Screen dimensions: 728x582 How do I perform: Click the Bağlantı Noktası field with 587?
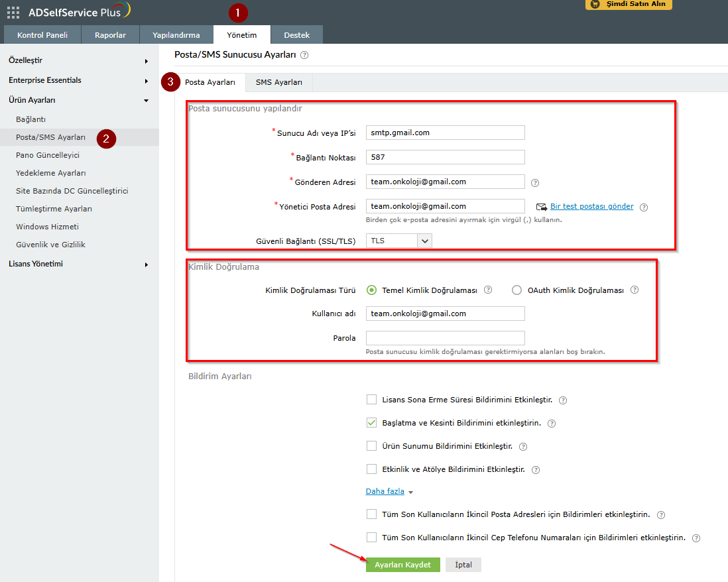coord(446,157)
